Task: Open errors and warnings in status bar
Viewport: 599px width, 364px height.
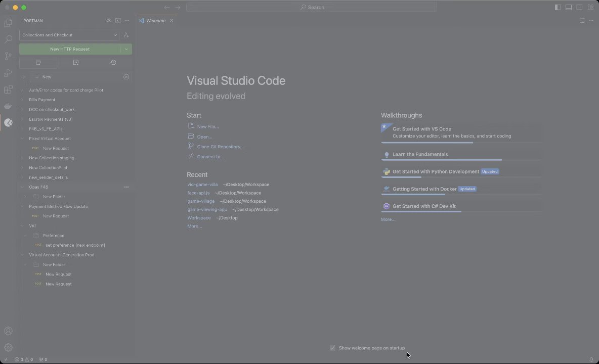Action: tap(24, 359)
